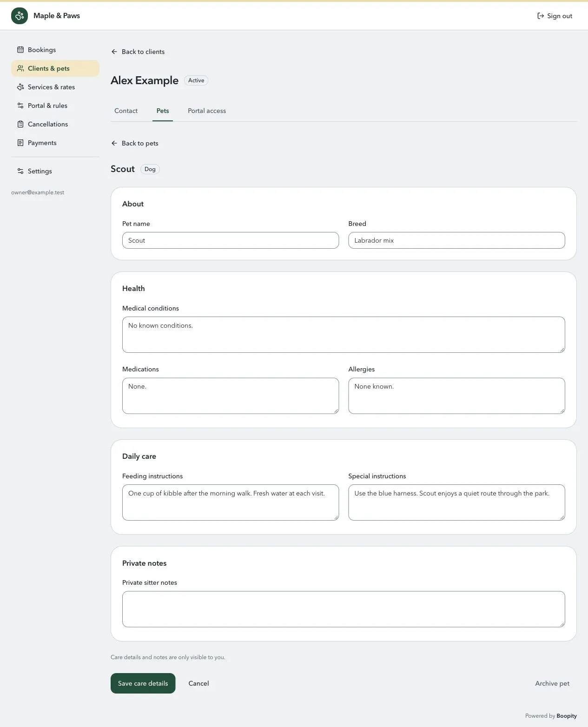Focus the Pet name field
The height and width of the screenshot is (727, 588).
point(231,240)
